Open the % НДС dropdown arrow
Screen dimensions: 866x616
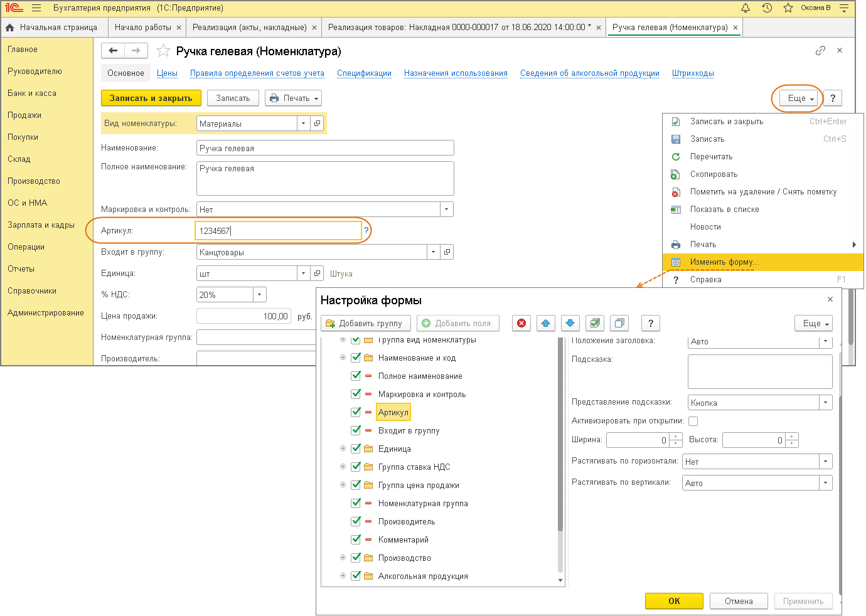260,295
